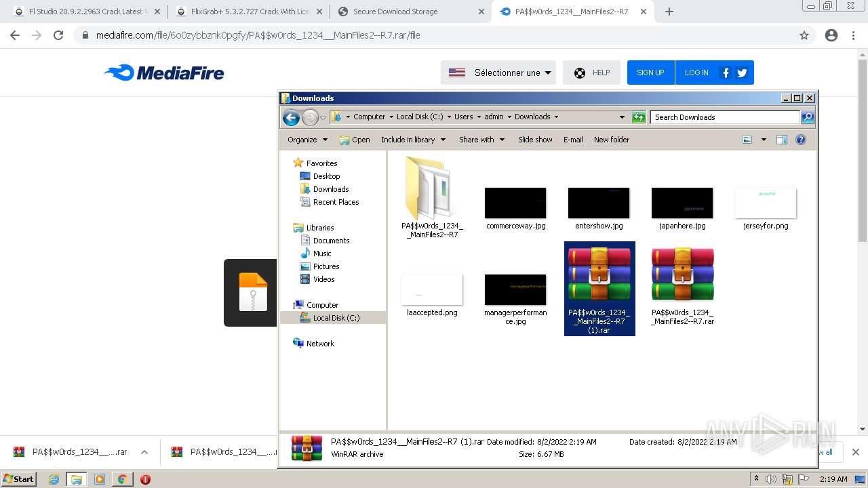Image resolution: width=868 pixels, height=488 pixels.
Task: Expand the Share with dropdown
Action: pyautogui.click(x=481, y=140)
